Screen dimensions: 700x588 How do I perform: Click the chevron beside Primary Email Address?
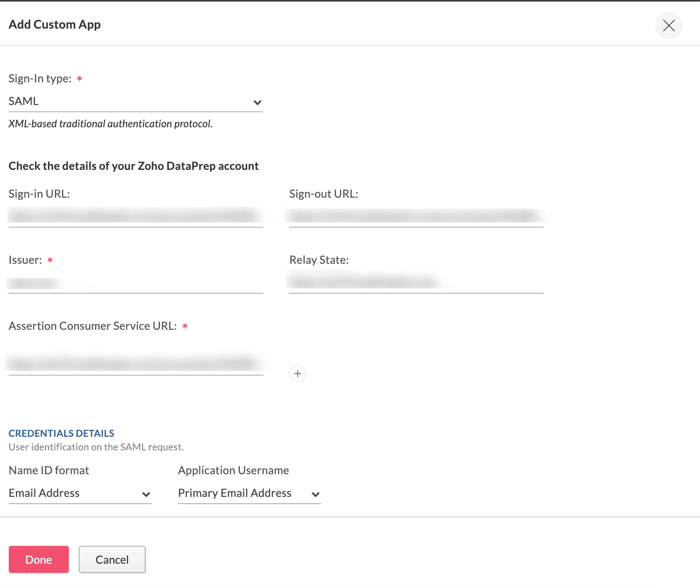coord(315,494)
